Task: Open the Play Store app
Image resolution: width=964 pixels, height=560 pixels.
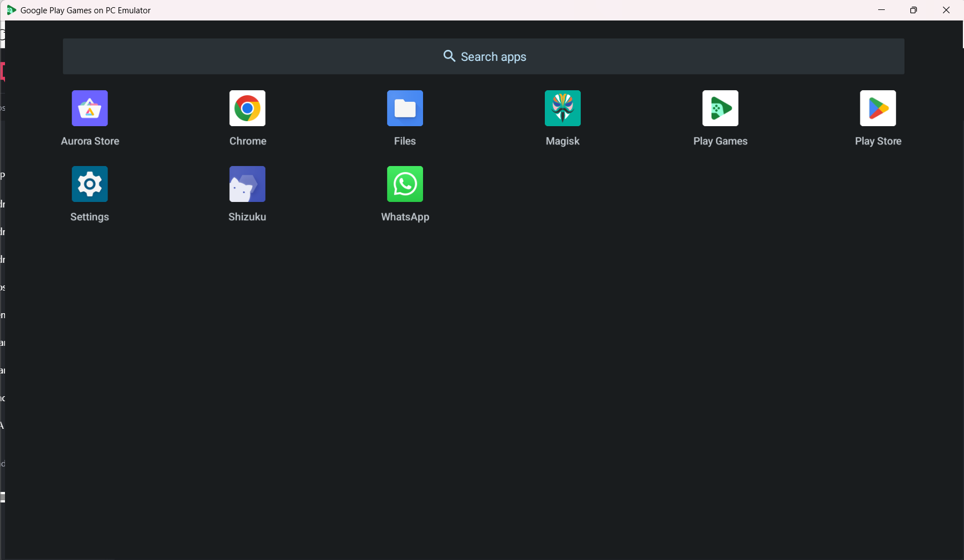Action: (x=878, y=108)
